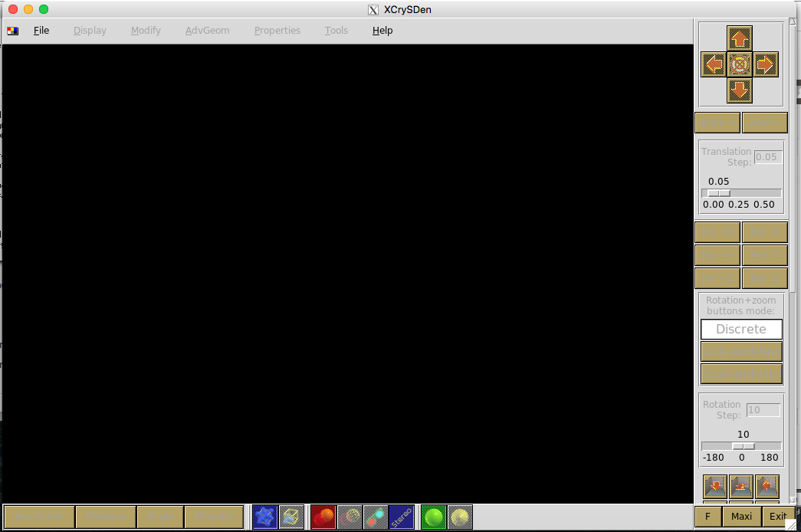Select Click-and-click rotation mode
Screen dimensions: 801x532
(741, 373)
